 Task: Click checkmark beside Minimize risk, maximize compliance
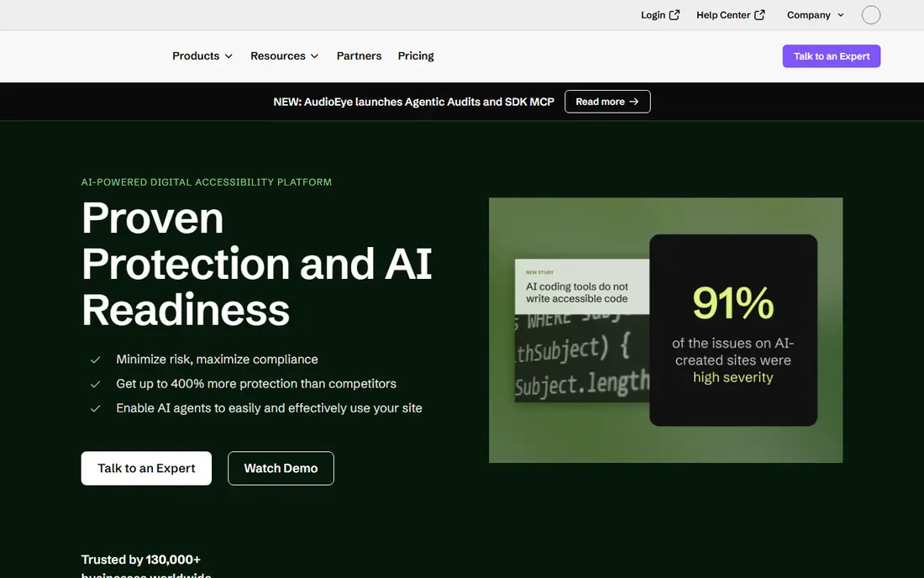point(96,360)
